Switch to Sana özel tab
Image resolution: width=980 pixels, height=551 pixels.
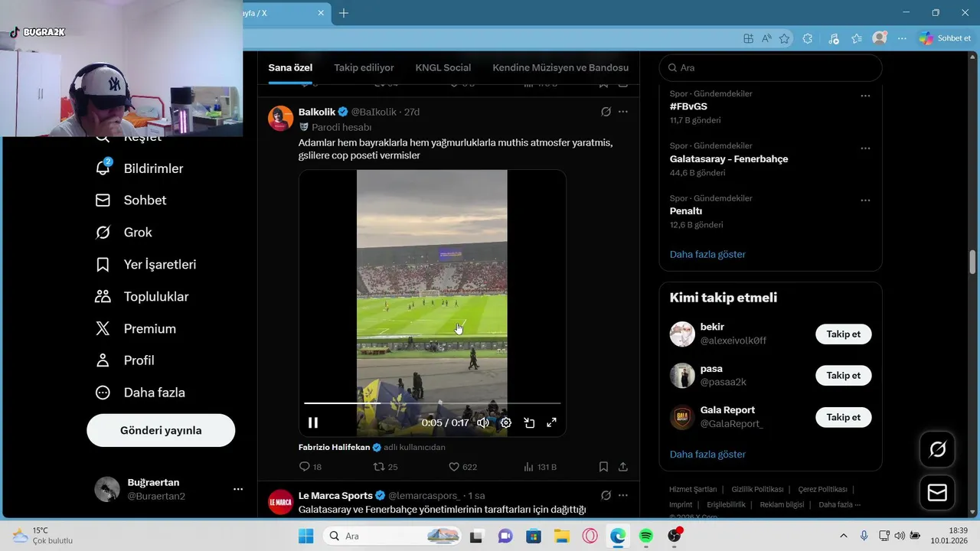(x=290, y=67)
